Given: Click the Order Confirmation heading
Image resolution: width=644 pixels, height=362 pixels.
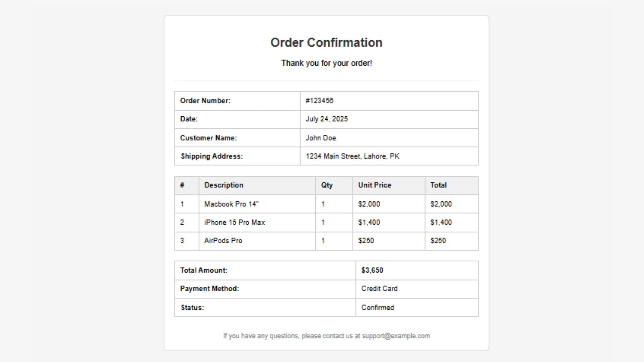Looking at the screenshot, I should pyautogui.click(x=326, y=43).
